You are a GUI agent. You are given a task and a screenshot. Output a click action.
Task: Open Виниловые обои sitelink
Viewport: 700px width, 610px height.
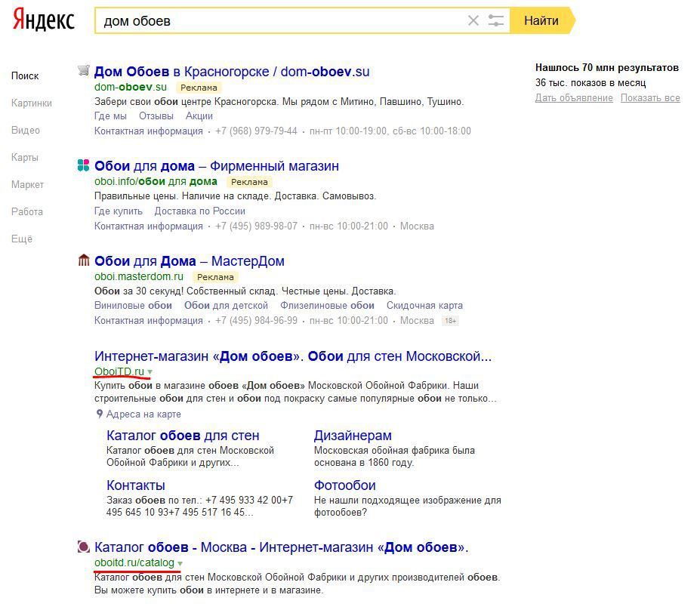click(x=133, y=306)
